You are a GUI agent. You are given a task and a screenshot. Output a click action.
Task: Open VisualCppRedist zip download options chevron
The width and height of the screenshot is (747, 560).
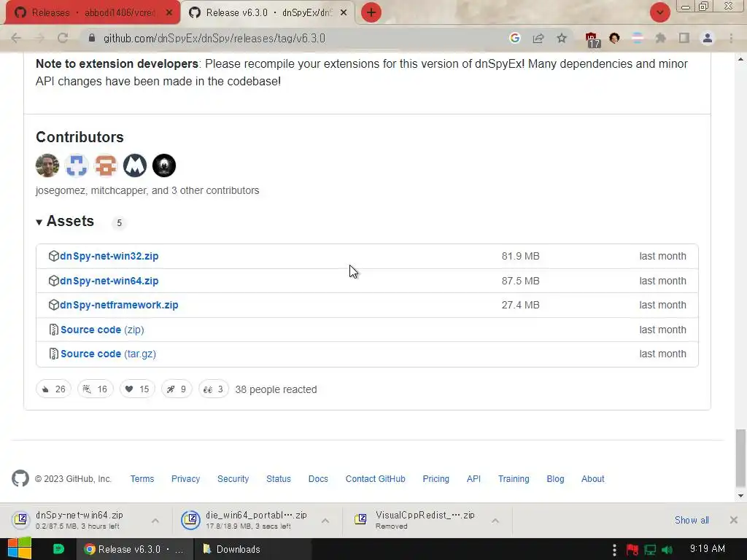tap(495, 521)
